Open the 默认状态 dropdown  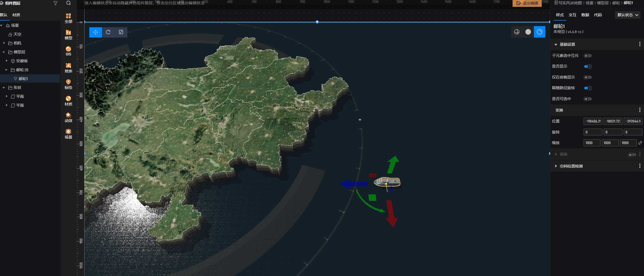pos(627,15)
